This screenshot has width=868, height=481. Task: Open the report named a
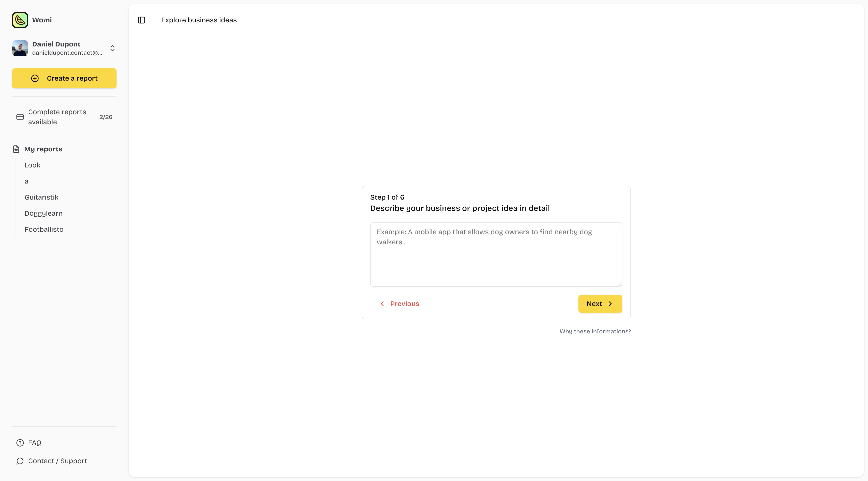click(27, 181)
